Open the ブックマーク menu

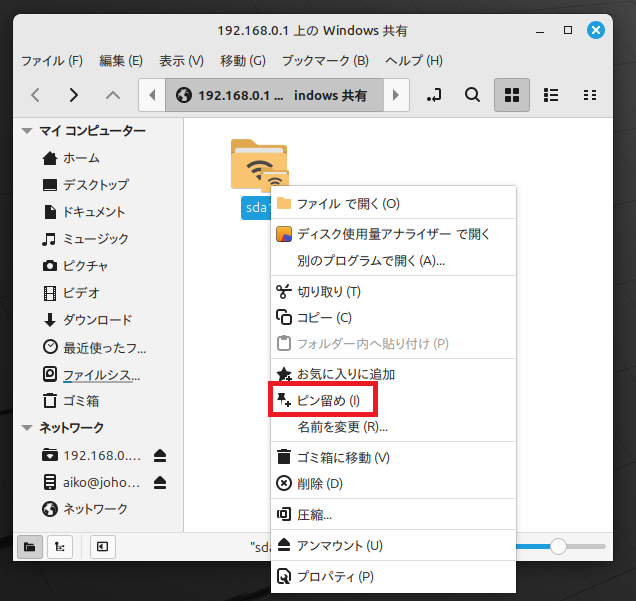325,61
